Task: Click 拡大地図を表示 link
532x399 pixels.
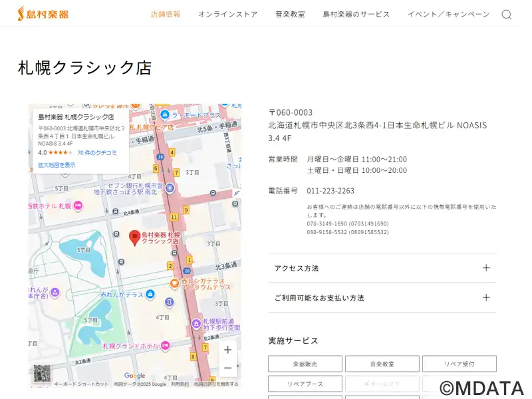Action: coord(57,165)
